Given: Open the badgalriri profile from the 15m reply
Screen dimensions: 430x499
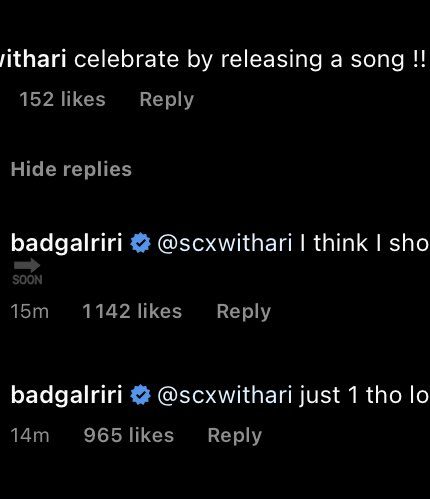Looking at the screenshot, I should pyautogui.click(x=67, y=243).
